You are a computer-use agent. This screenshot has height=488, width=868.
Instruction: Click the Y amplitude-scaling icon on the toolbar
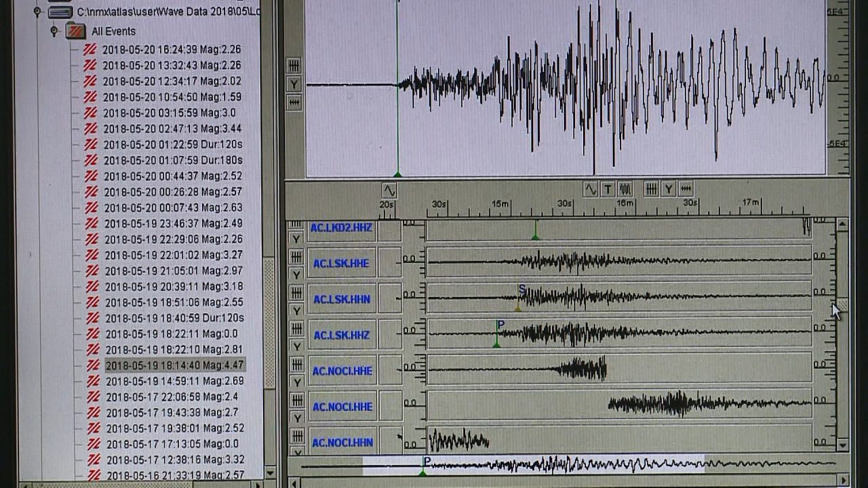point(668,190)
